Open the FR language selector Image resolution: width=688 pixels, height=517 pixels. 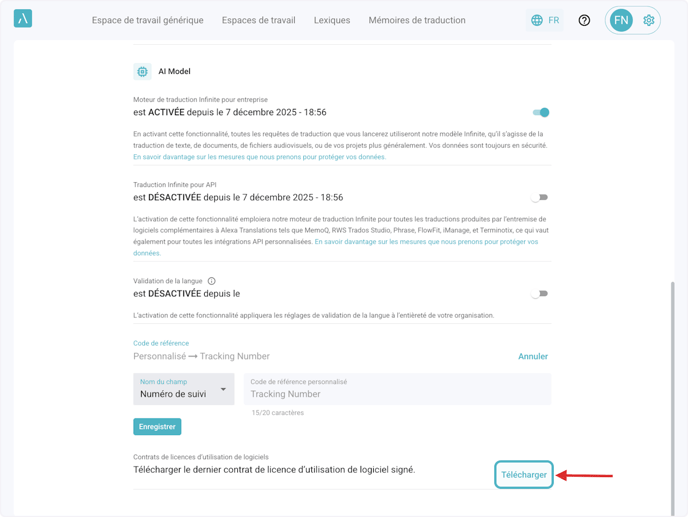point(546,20)
